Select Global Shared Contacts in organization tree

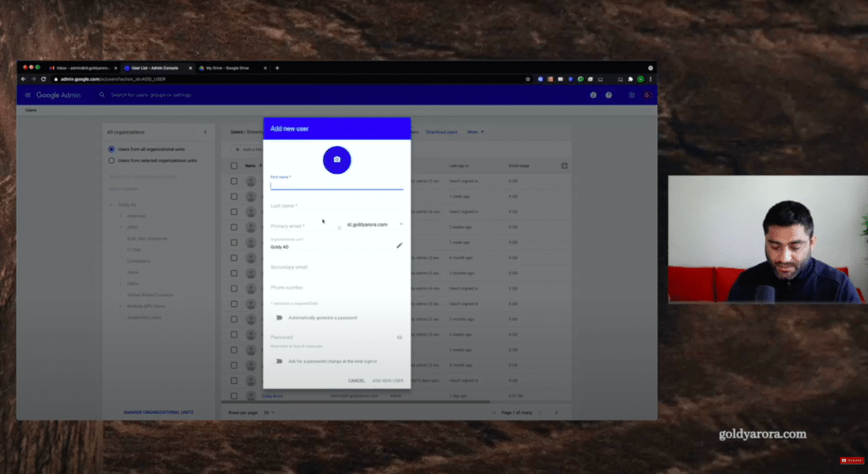click(x=150, y=294)
